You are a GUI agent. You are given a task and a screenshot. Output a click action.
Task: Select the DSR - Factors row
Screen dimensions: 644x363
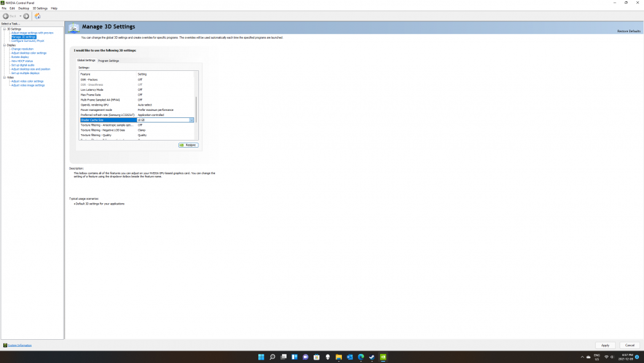pos(137,80)
